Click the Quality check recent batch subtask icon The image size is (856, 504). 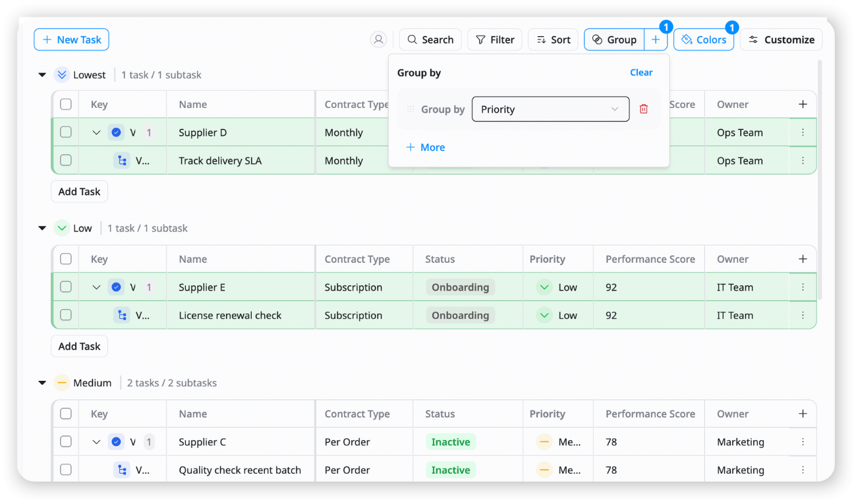point(122,470)
